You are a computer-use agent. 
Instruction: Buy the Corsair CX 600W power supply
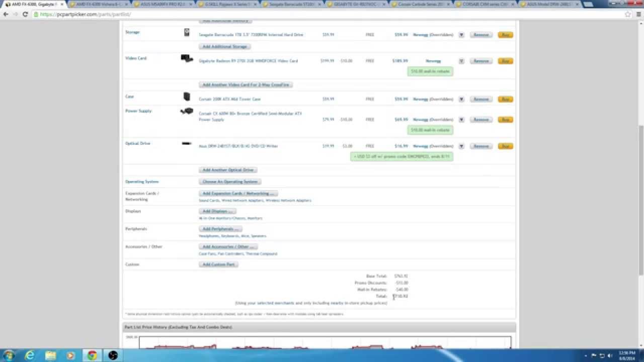505,120
